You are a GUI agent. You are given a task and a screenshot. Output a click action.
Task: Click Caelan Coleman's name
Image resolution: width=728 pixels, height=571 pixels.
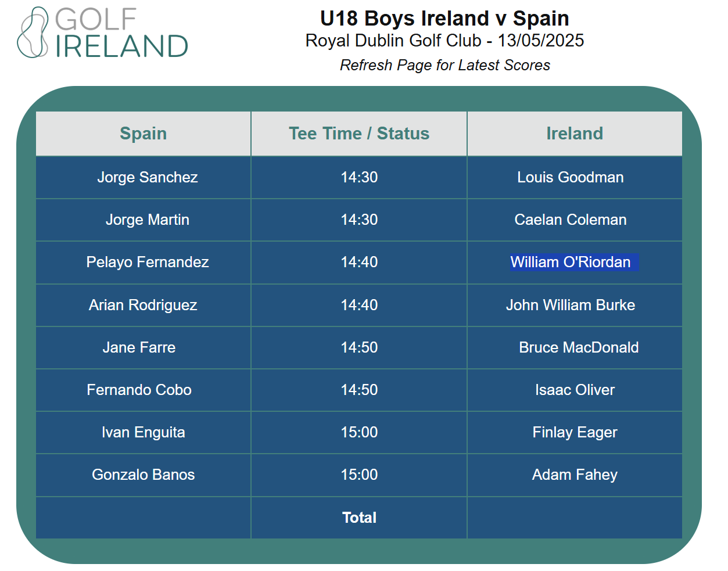570,220
